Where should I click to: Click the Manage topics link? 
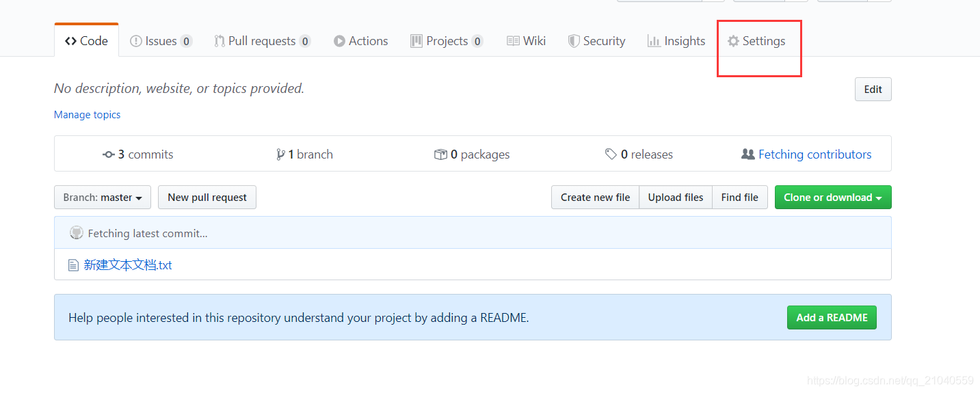pyautogui.click(x=87, y=115)
